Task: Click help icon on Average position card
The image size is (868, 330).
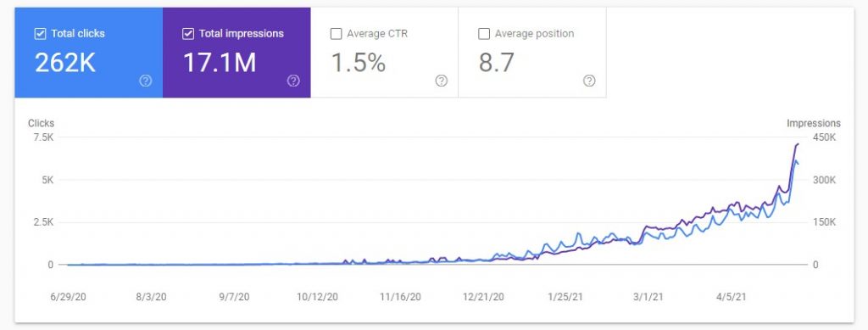Action: [x=589, y=81]
